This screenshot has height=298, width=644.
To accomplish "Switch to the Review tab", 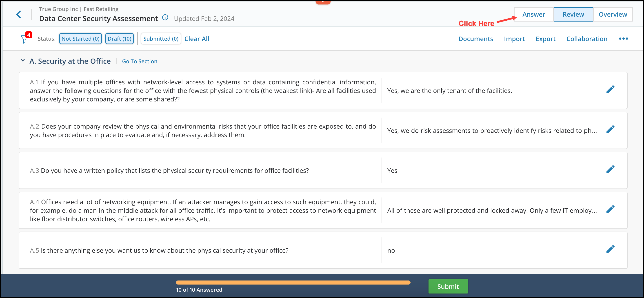I will point(573,14).
